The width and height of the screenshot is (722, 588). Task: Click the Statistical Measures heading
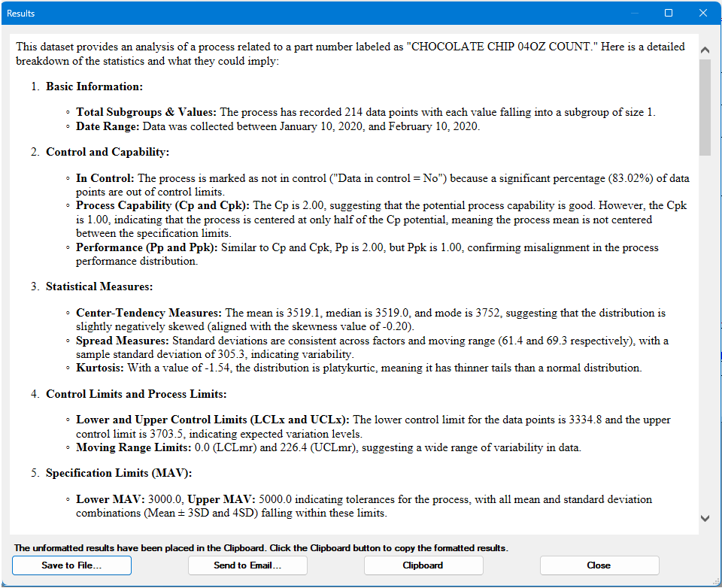coord(99,286)
